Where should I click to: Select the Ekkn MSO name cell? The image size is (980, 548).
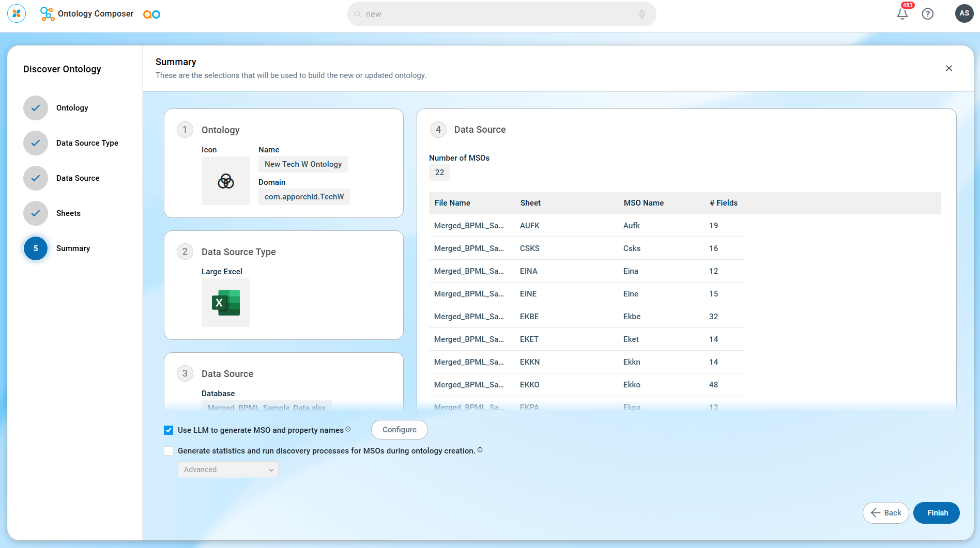tap(632, 362)
